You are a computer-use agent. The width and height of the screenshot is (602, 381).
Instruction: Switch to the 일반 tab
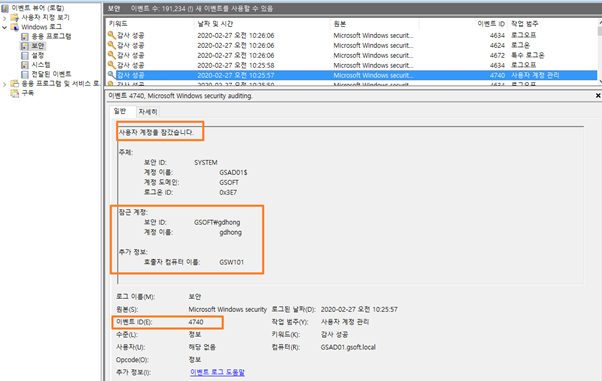coord(120,111)
